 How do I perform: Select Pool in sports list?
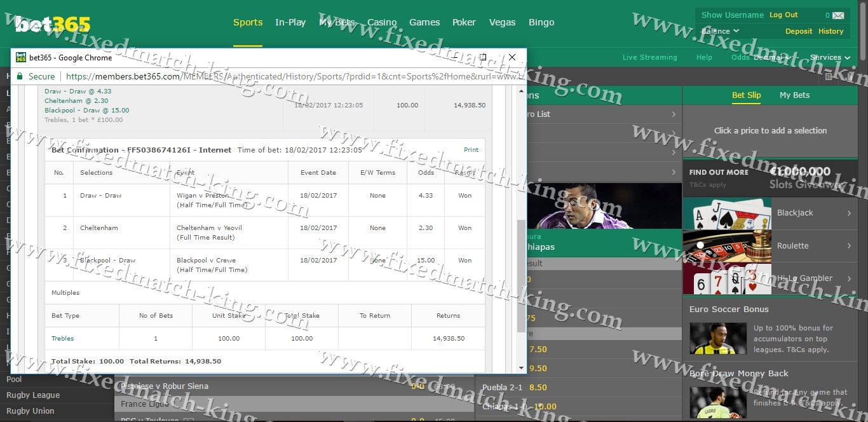(x=14, y=379)
